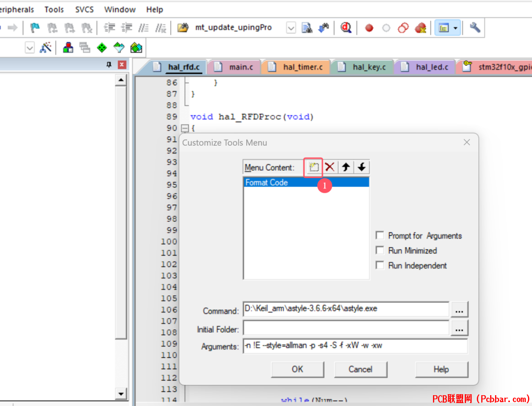
Task: Start or stop the debug session
Action: tap(346, 28)
